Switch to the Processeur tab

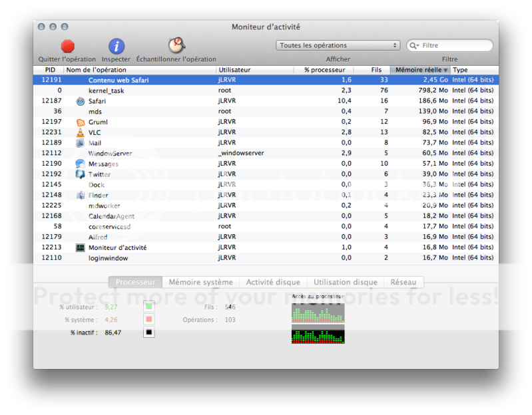[135, 282]
